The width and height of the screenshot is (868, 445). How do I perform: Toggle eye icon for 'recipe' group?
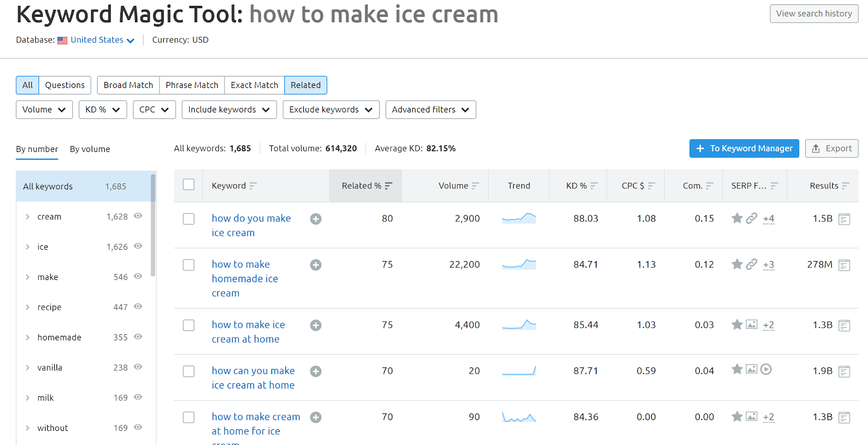coord(138,307)
